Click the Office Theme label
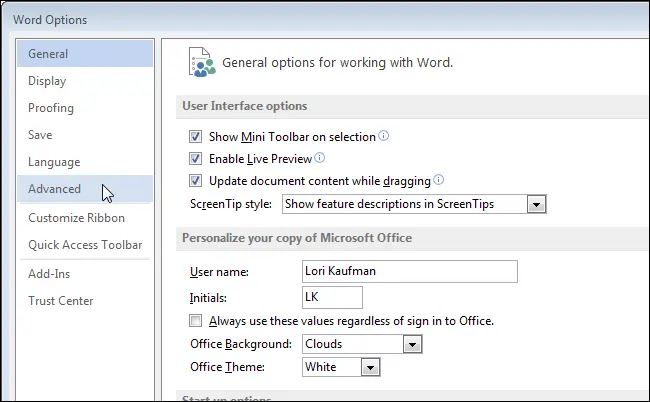This screenshot has height=402, width=650. (227, 367)
